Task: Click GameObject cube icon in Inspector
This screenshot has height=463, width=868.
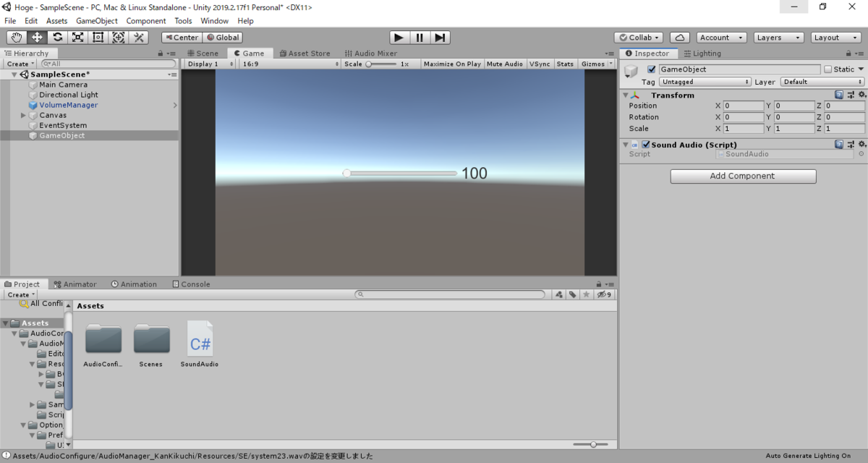Action: 631,71
